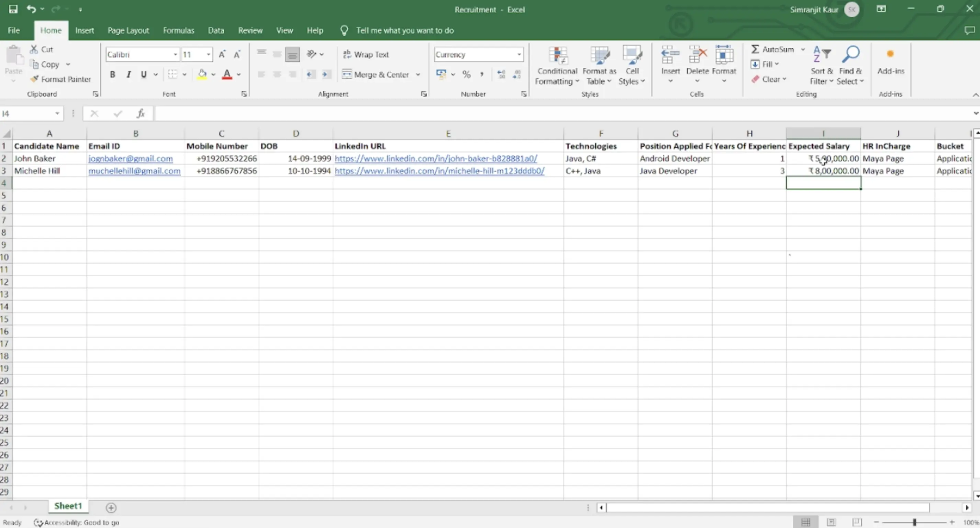
Task: Switch to Page Break Preview in the status bar
Action: point(857,522)
